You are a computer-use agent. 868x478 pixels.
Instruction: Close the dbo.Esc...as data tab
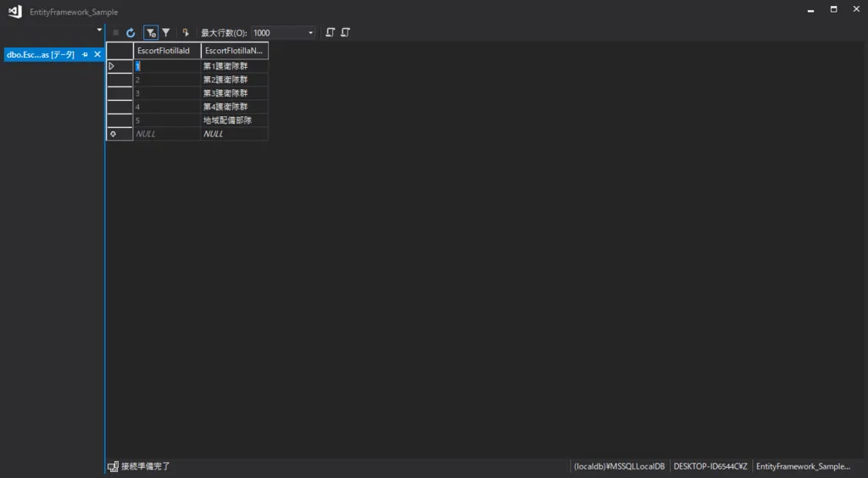tap(97, 54)
